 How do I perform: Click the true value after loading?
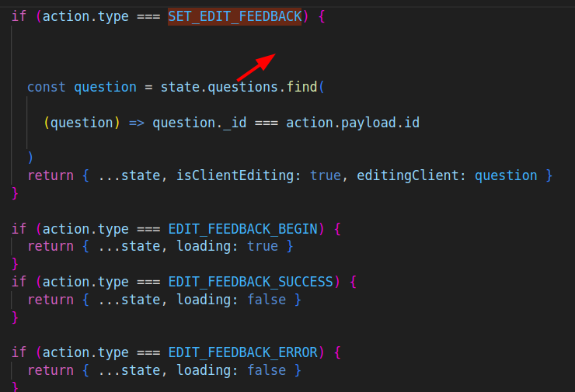click(263, 246)
